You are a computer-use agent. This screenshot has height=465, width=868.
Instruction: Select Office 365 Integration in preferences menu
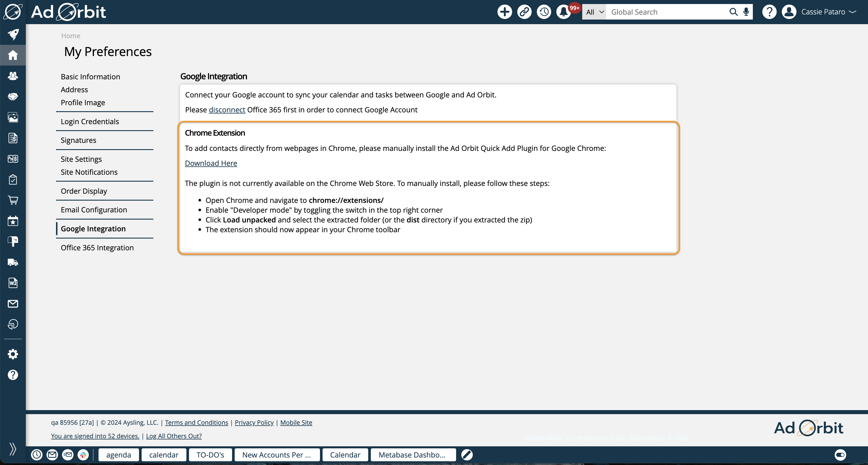point(97,247)
